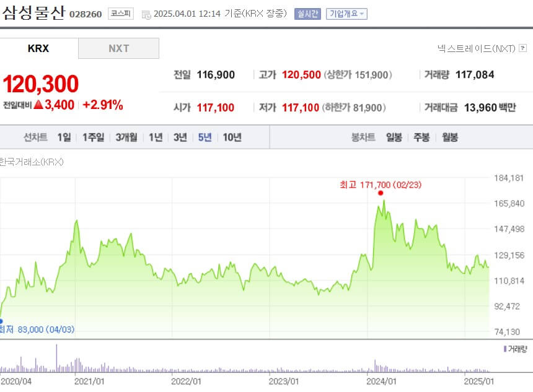Click the 실시간 button

tap(307, 14)
